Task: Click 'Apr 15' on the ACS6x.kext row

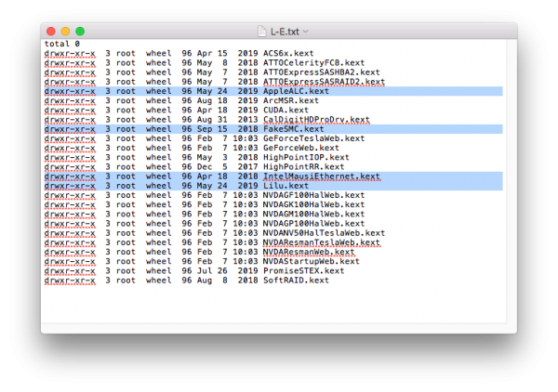Action: [x=212, y=53]
